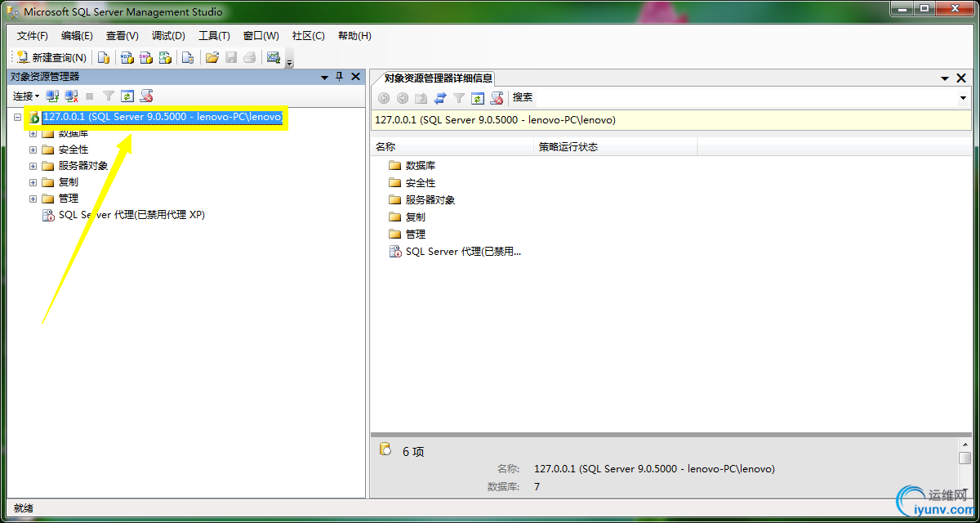Click the Filter funnel icon in Object Explorer
This screenshot has width=980, height=523.
point(108,96)
